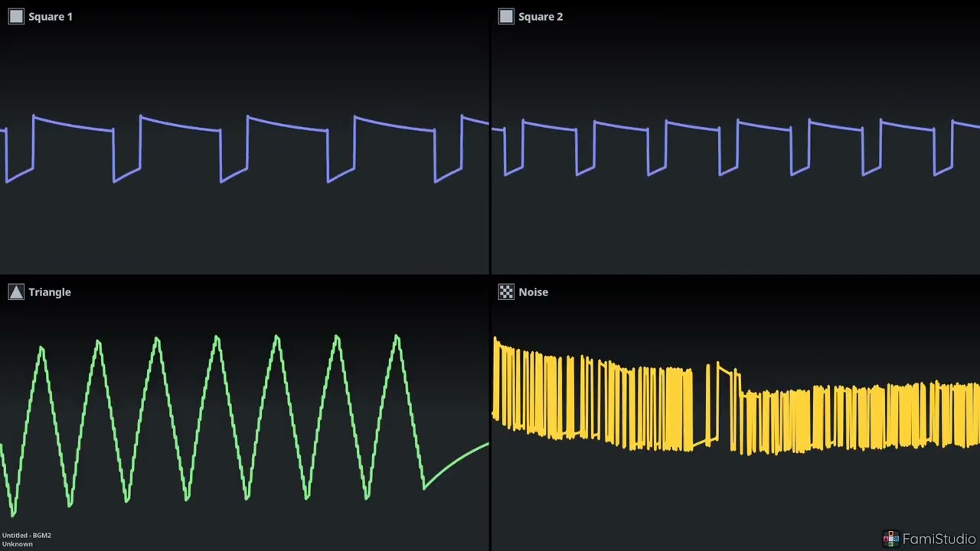Select the "Noise" channel label
This screenshot has width=980, height=551.
[x=533, y=292]
